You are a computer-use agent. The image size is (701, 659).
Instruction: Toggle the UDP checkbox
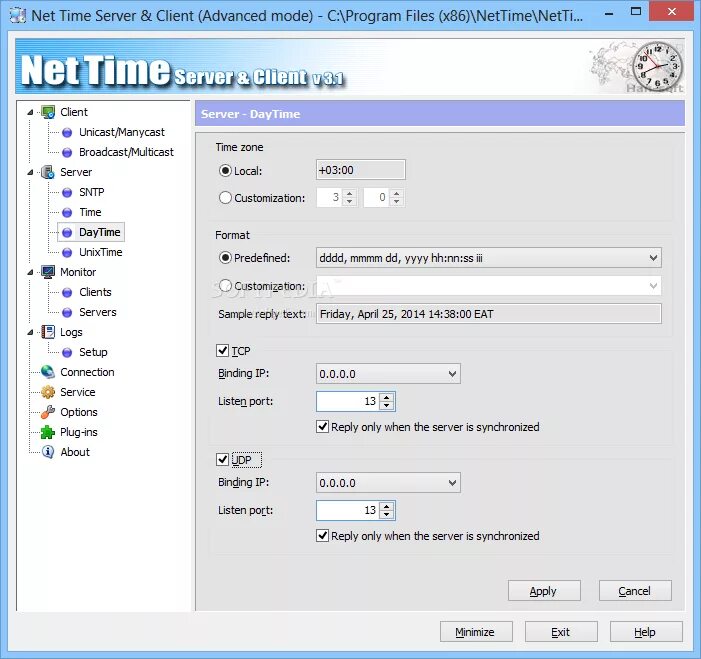222,459
